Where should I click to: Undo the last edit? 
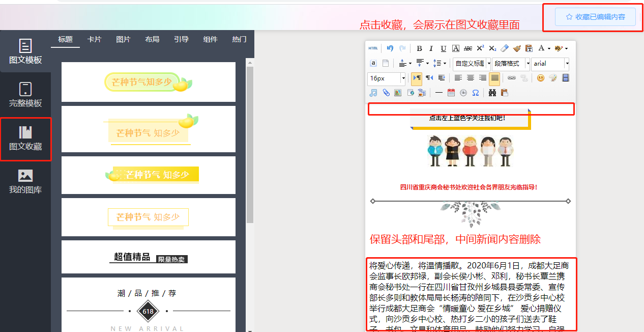point(390,48)
